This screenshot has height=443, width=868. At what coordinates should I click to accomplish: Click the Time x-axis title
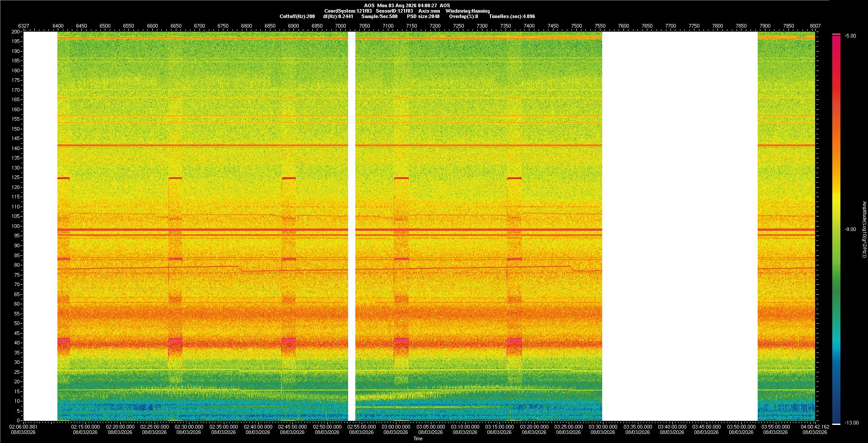(418, 438)
